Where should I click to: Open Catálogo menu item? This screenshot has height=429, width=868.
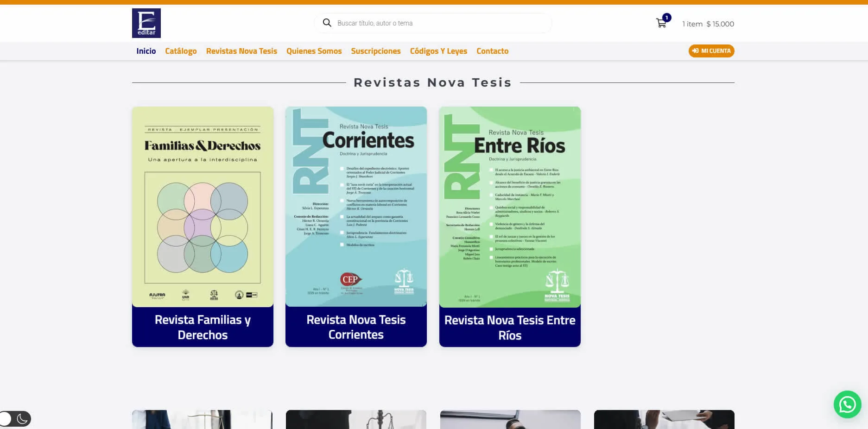tap(181, 51)
